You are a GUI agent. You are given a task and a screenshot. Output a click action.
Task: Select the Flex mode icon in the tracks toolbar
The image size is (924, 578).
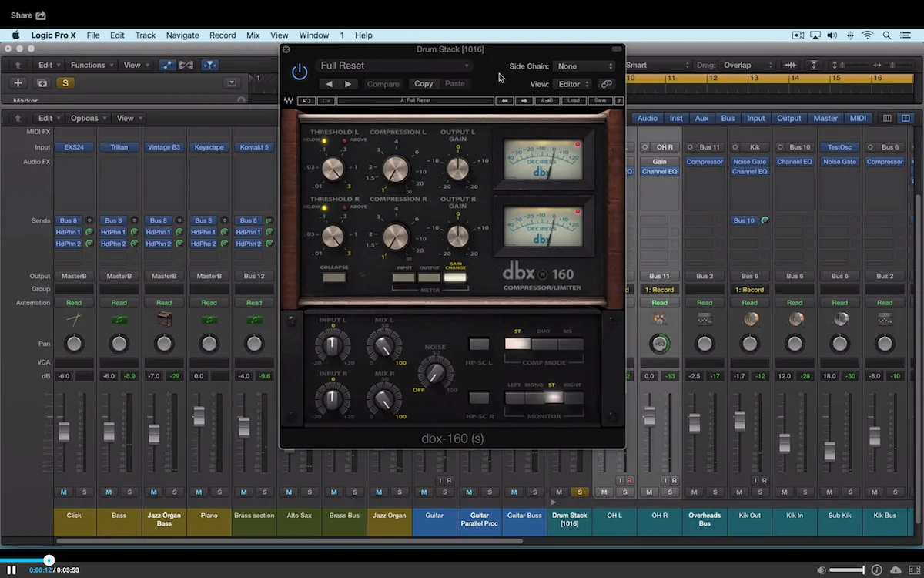pyautogui.click(x=186, y=66)
